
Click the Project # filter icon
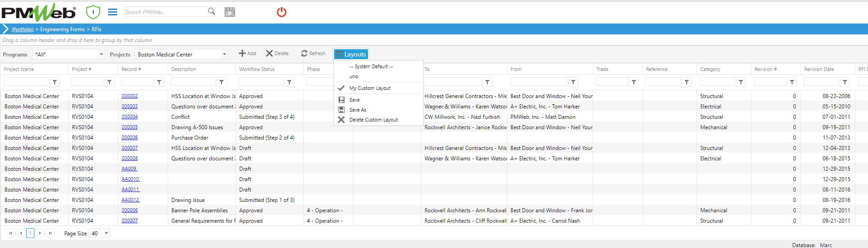[x=109, y=82]
